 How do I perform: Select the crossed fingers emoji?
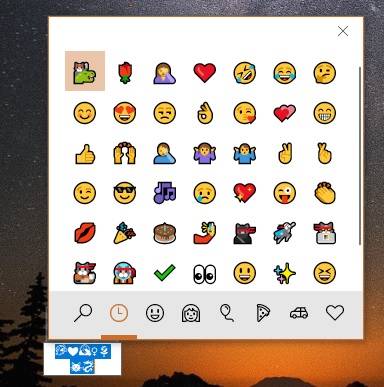coord(325,153)
